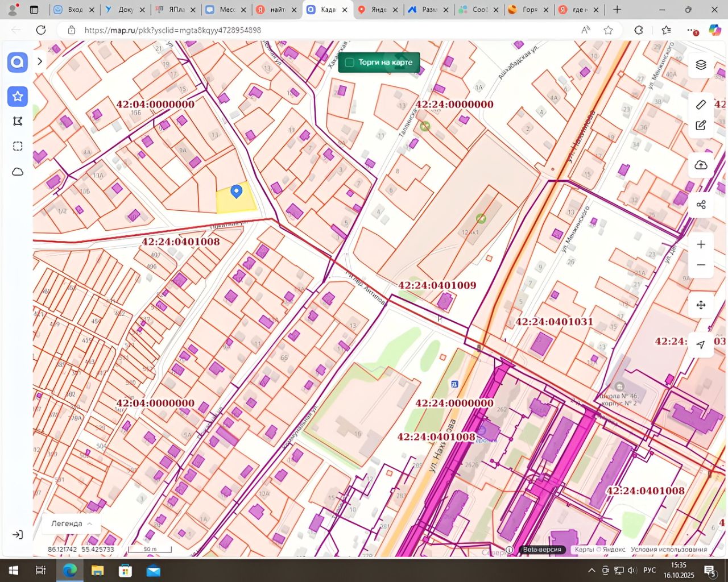Click the coordinates readout 86.121742 55.425733
Viewport: 728px width, 582px height.
[x=81, y=550]
